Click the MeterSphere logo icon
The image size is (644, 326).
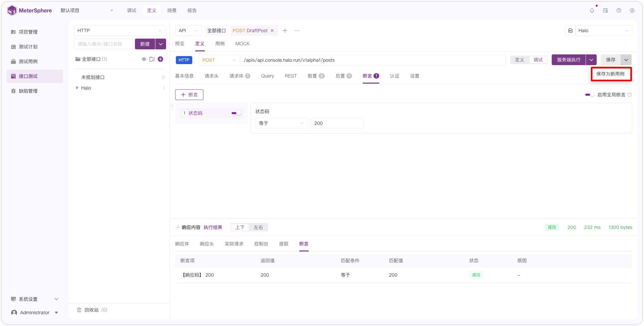(x=12, y=10)
